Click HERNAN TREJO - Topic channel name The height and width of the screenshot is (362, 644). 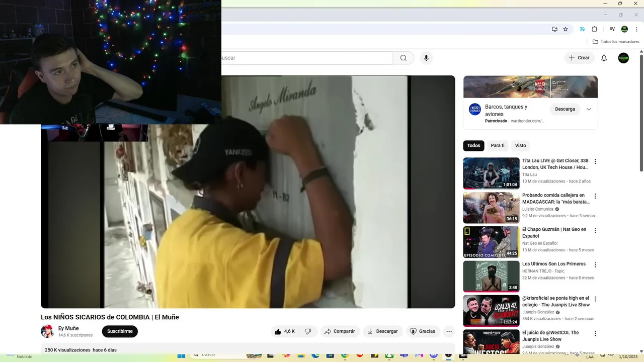point(543,271)
